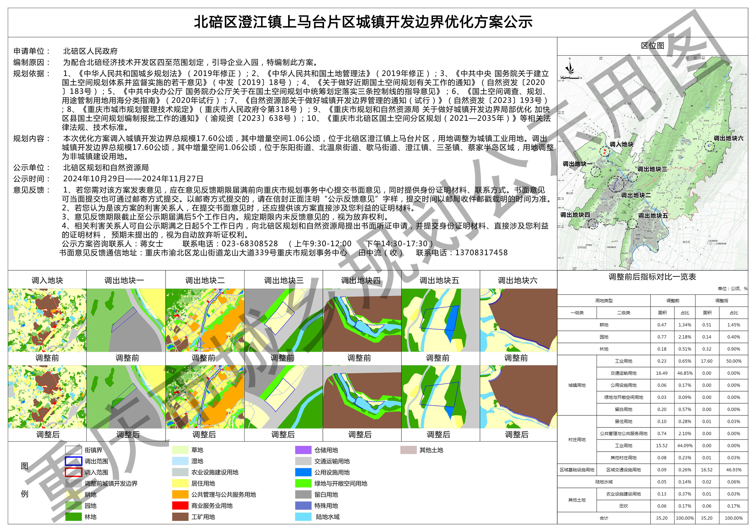Click the 合计 row label in the table

pyautogui.click(x=604, y=518)
